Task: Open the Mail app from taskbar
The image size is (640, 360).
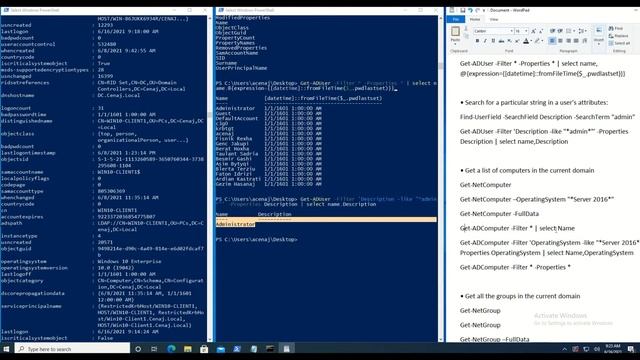Action: 220,349
